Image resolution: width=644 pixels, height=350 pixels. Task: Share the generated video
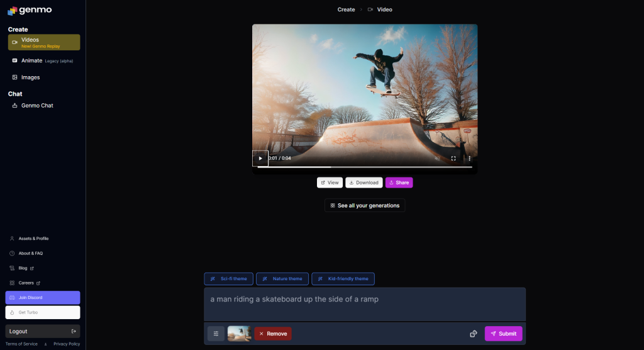coord(399,183)
